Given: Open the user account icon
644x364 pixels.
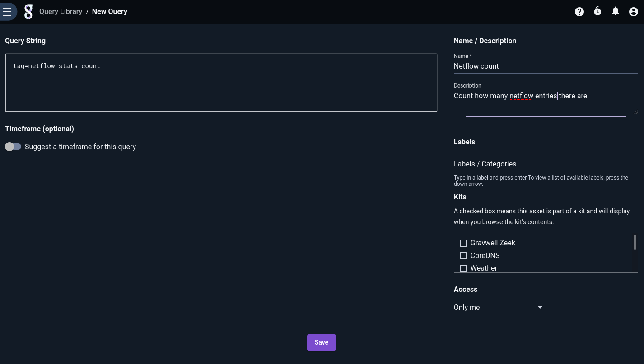Looking at the screenshot, I should (633, 12).
